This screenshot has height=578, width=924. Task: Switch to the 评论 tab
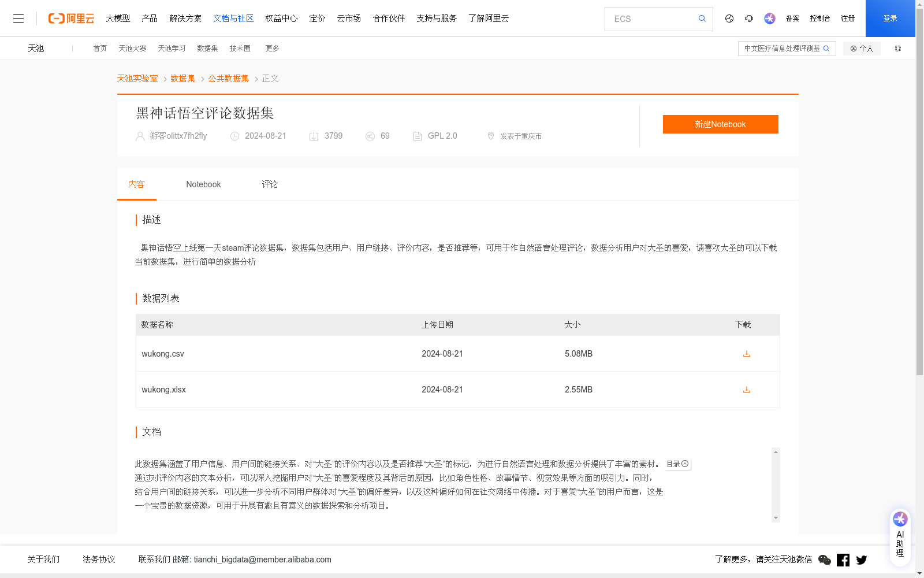[x=270, y=184]
